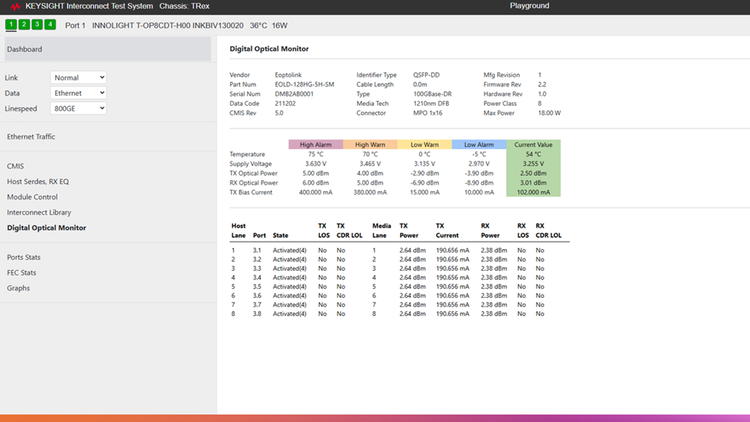Screen dimensions: 750x422
Task: Click the TX CDR LOL column header
Action: (349, 231)
